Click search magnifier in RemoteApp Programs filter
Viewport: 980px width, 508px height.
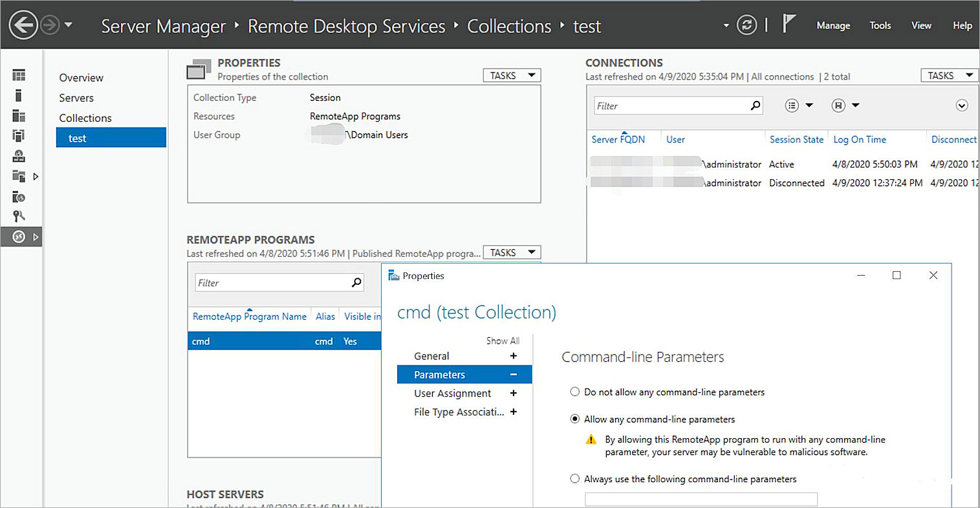pyautogui.click(x=356, y=283)
